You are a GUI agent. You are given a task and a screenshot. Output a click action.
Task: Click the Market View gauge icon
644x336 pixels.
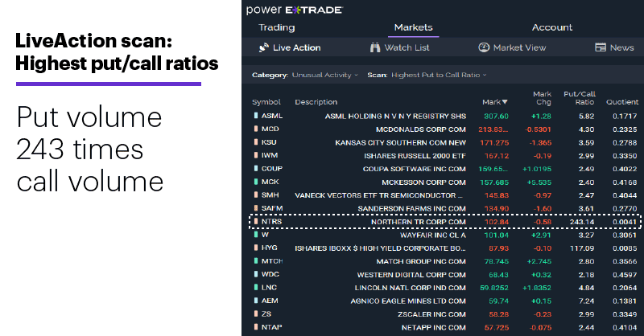(484, 47)
